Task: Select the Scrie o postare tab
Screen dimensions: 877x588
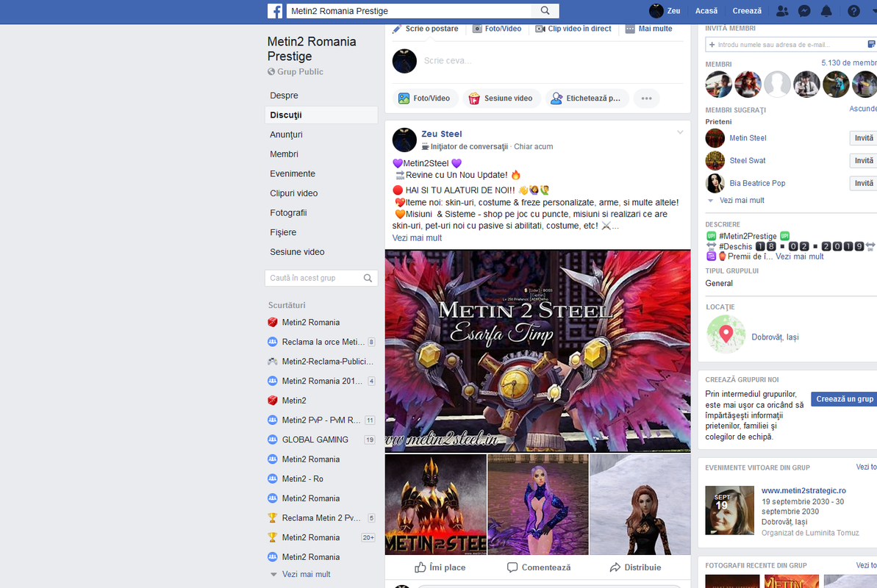Action: click(425, 29)
